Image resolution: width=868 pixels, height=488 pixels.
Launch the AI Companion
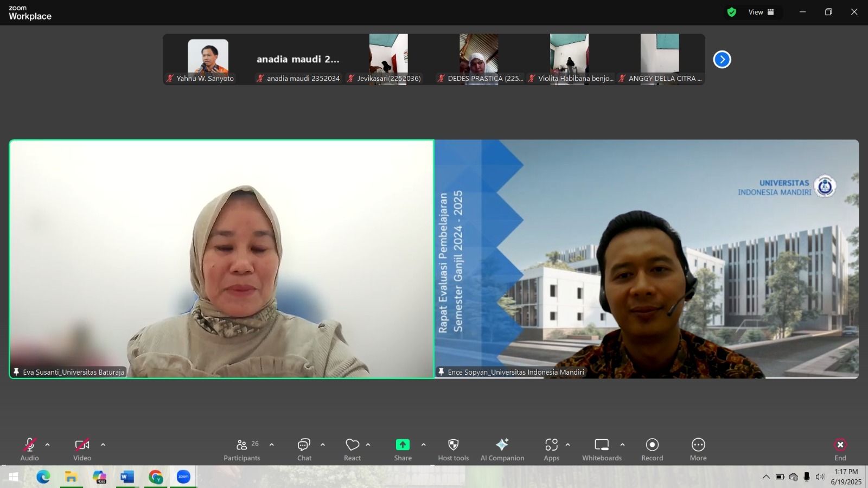click(502, 450)
